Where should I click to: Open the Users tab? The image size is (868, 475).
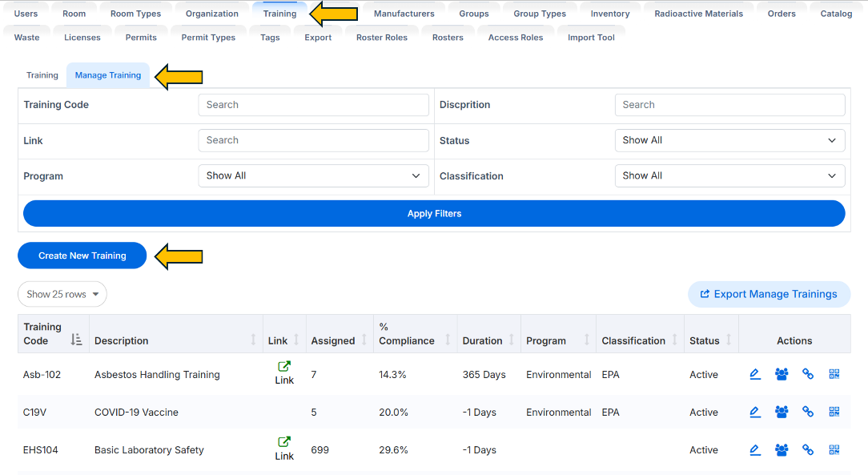coord(26,14)
